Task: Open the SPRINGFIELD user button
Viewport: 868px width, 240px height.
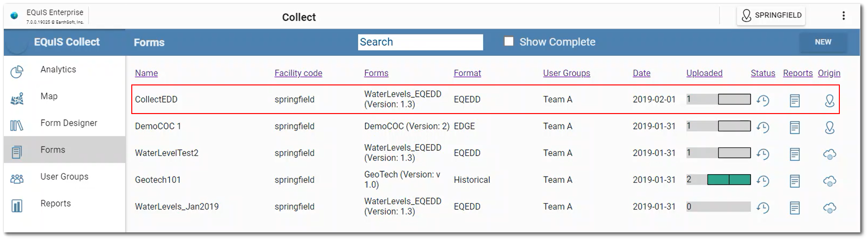Action: pos(771,16)
